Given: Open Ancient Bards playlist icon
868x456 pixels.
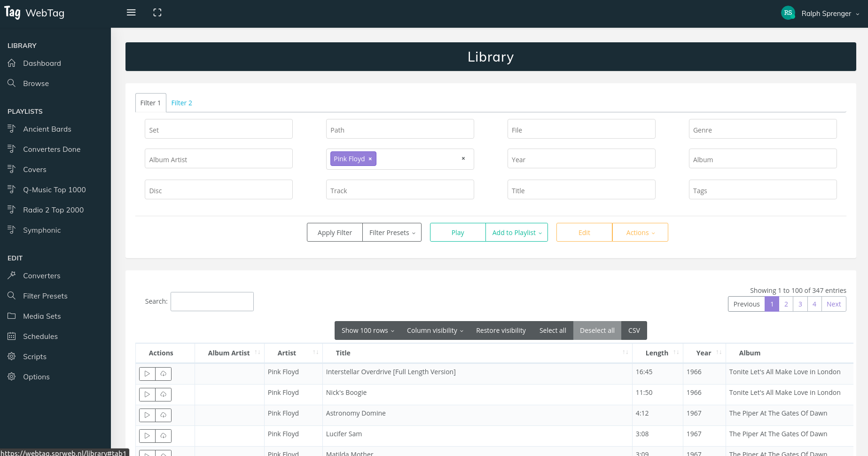Looking at the screenshot, I should (12, 129).
